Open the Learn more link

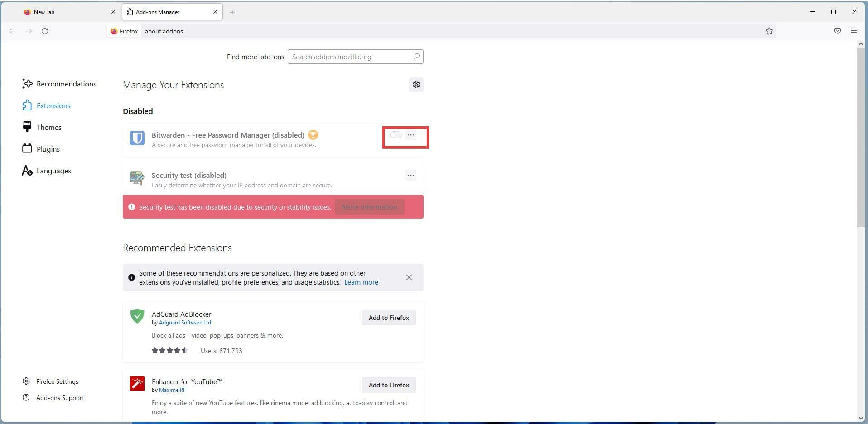click(361, 282)
